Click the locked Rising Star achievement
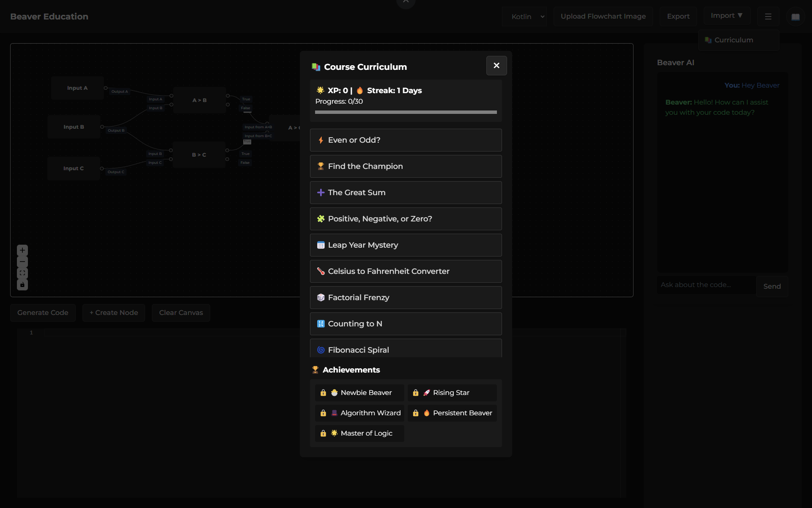812x508 pixels. click(x=452, y=392)
